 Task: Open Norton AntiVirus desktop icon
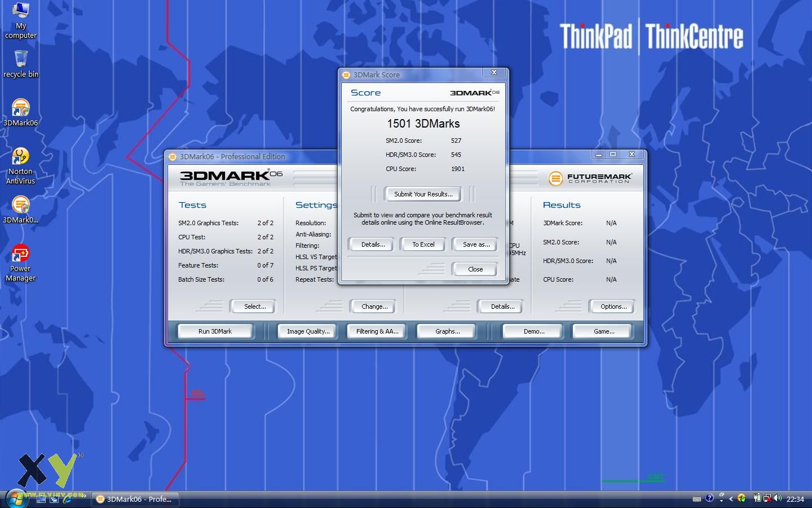[x=21, y=166]
